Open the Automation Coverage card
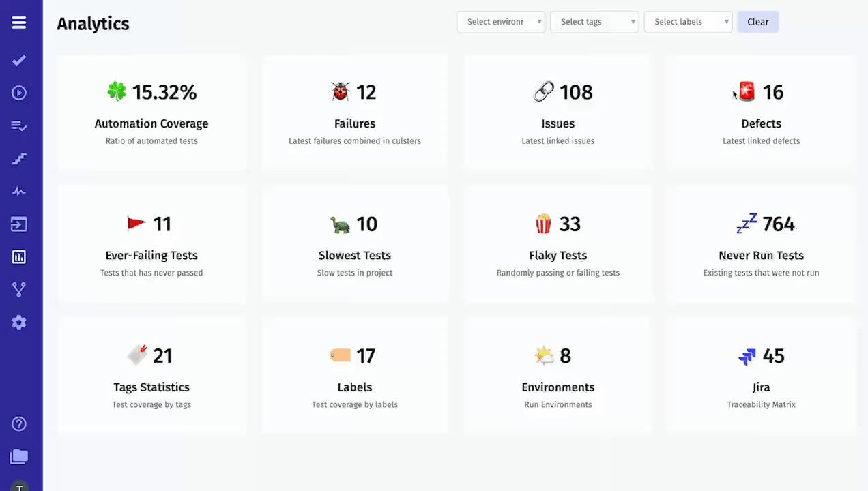The image size is (868, 491). coord(151,113)
